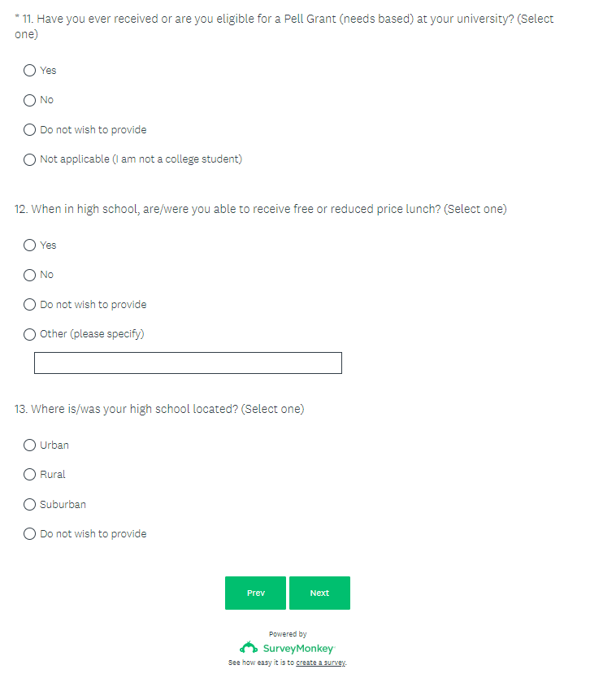
Task: Click the SurveyMonkey brand name text
Action: click(298, 649)
